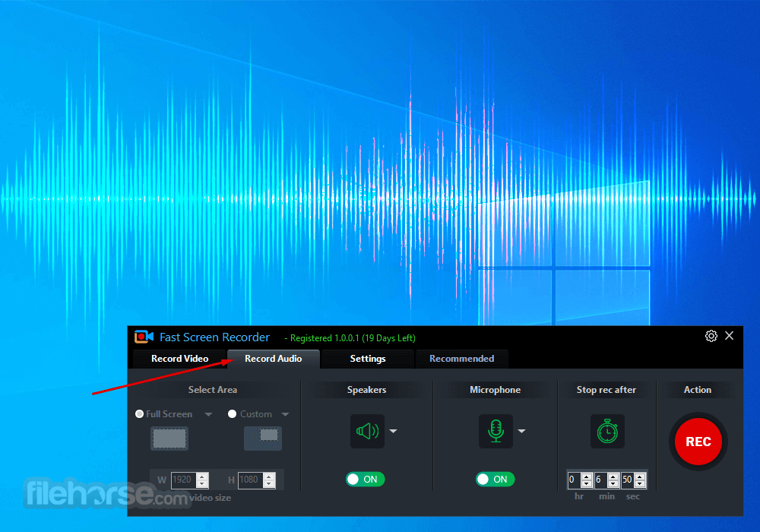
Task: Open the Recommended tab
Action: [461, 359]
